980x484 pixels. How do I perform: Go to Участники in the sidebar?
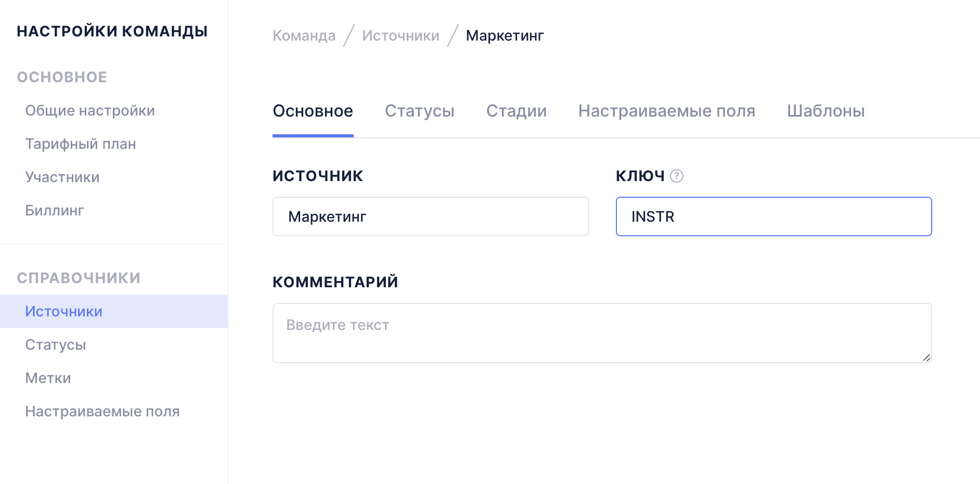click(x=62, y=177)
